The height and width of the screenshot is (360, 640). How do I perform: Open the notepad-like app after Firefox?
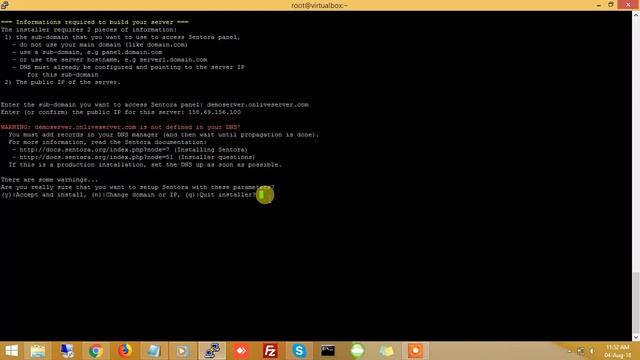click(154, 351)
